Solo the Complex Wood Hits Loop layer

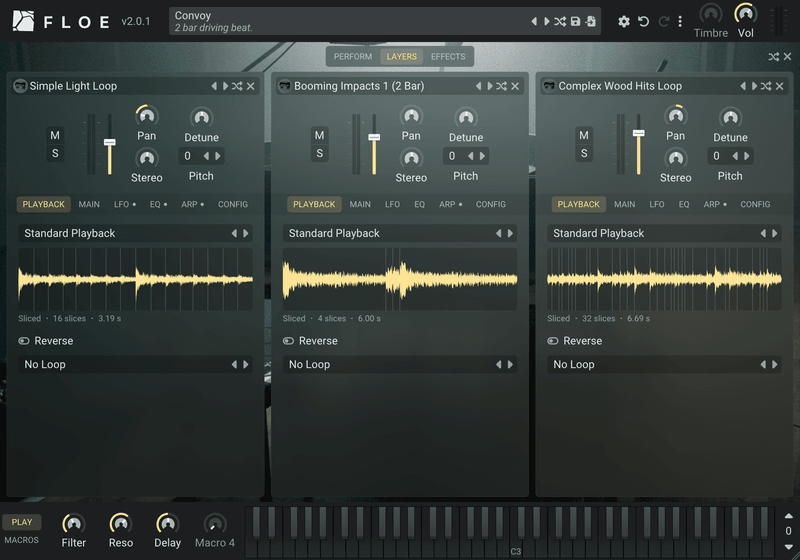pos(584,153)
